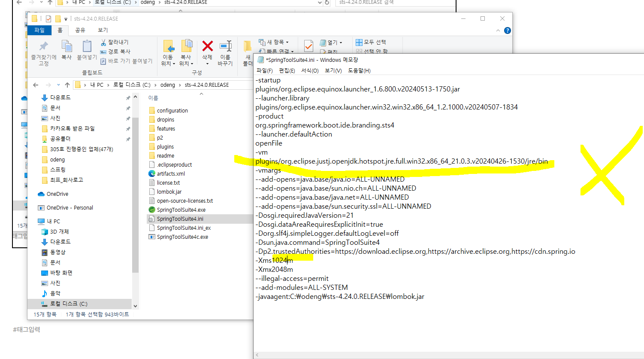Select the dropins folder
The image size is (644, 359).
[161, 119]
